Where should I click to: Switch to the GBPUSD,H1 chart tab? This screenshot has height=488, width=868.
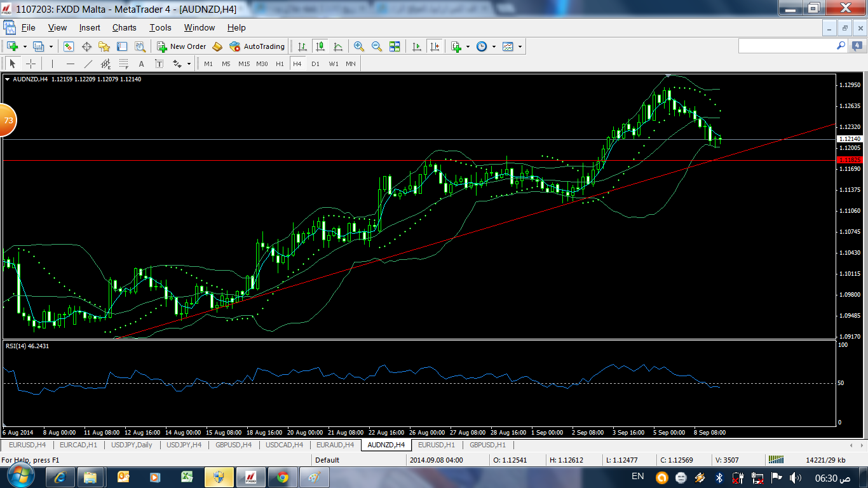[487, 445]
